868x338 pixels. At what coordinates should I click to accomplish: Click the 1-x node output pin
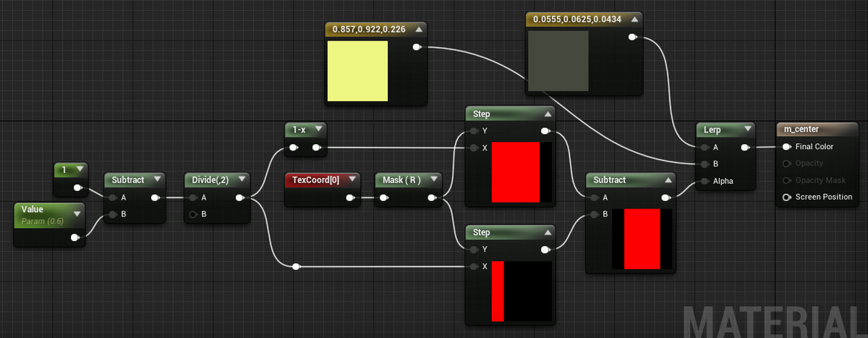coord(317,148)
